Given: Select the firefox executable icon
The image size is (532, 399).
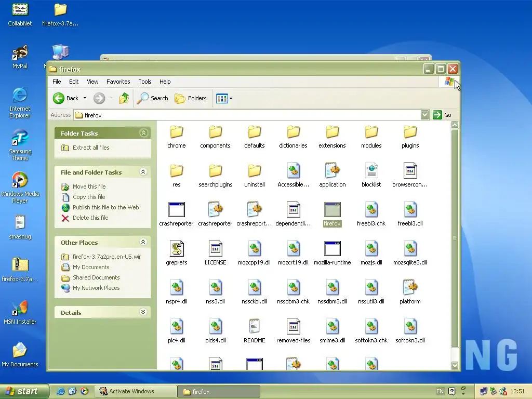Looking at the screenshot, I should [332, 210].
